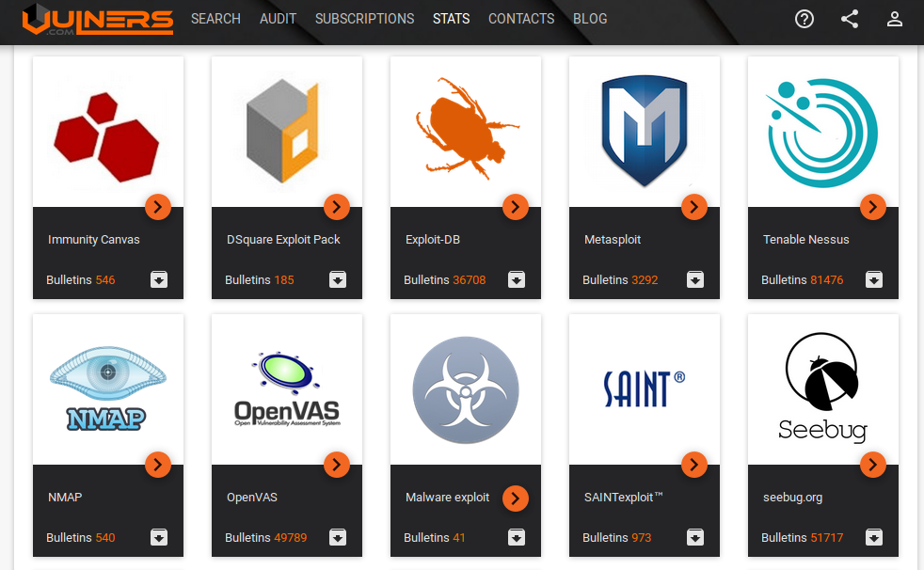Open NMAP via orange arrow button
Image resolution: width=924 pixels, height=570 pixels.
[x=158, y=465]
